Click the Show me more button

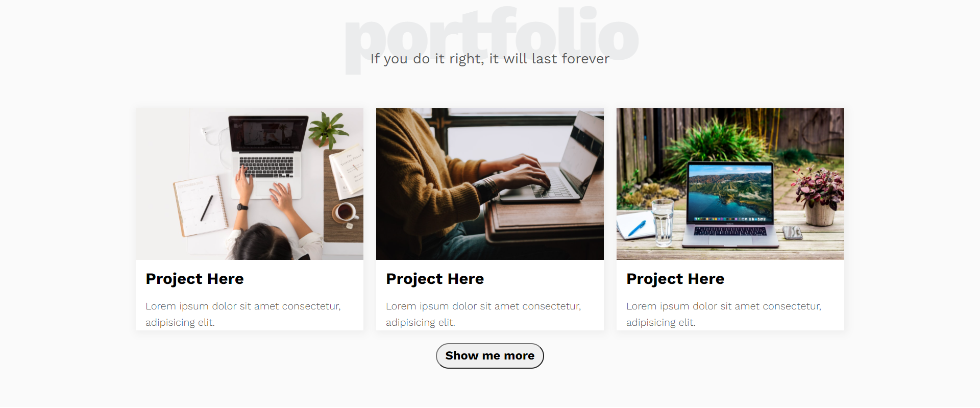click(x=489, y=356)
